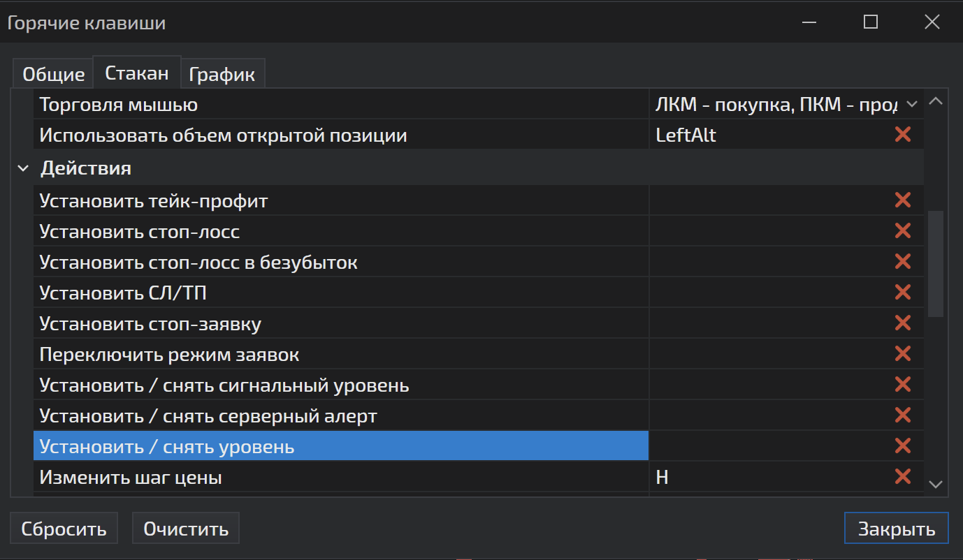The height and width of the screenshot is (560, 963).
Task: Collapse the Действия section
Action: [x=23, y=168]
